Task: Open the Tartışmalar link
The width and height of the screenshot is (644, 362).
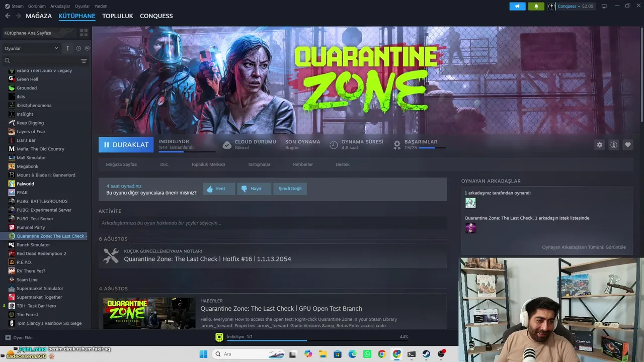Action: coord(259,164)
